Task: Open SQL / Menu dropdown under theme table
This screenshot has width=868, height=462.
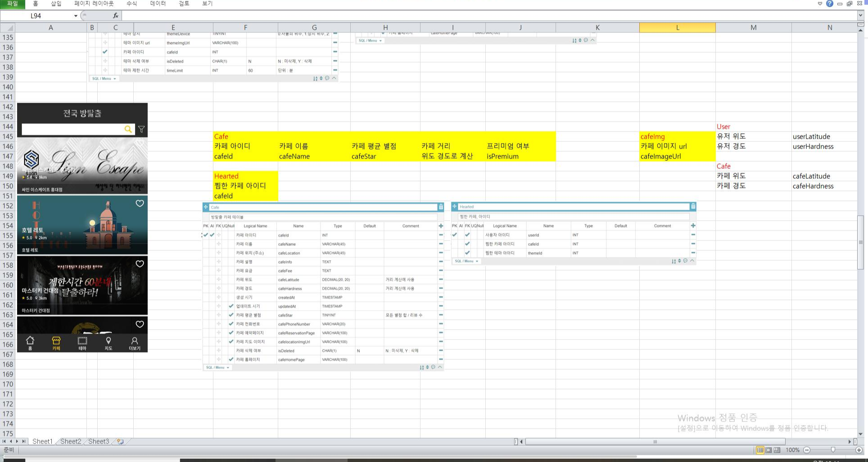Action: click(104, 78)
